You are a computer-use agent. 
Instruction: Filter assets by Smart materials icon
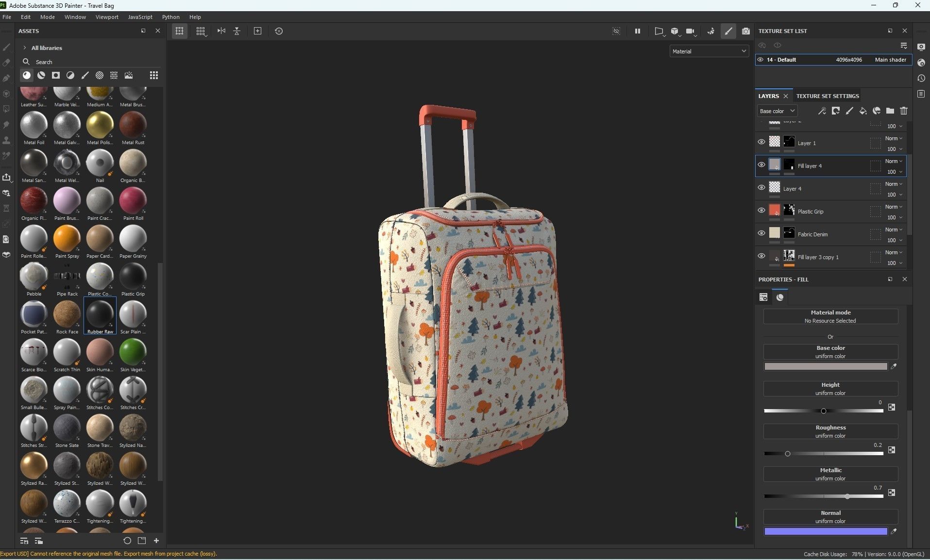click(x=41, y=75)
